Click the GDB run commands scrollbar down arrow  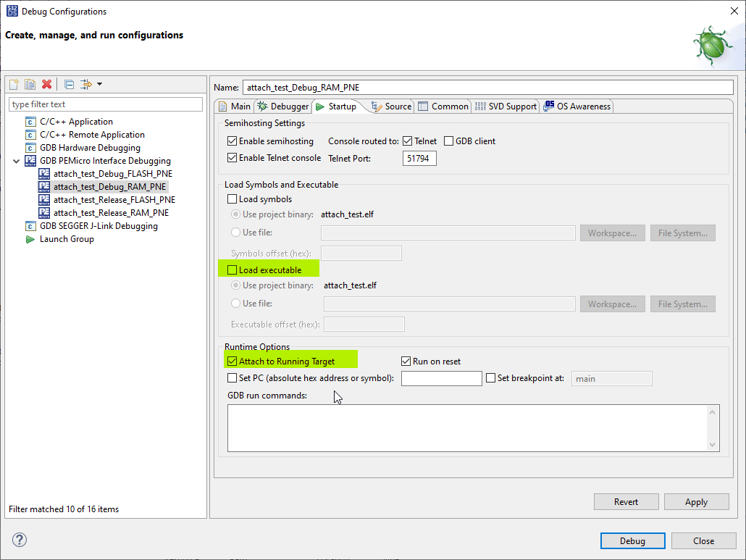tap(713, 445)
